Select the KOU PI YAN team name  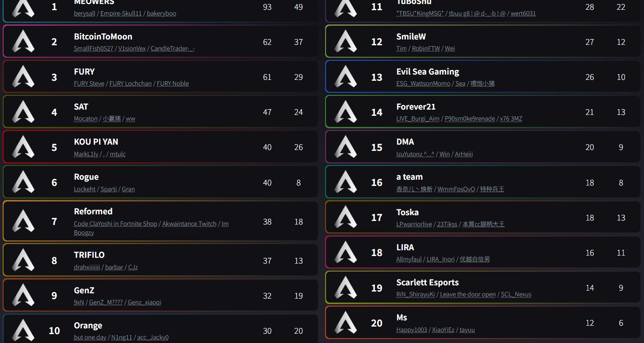tap(96, 142)
